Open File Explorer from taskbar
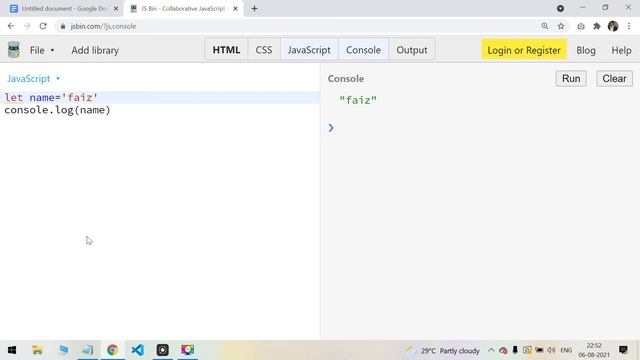 click(38, 350)
